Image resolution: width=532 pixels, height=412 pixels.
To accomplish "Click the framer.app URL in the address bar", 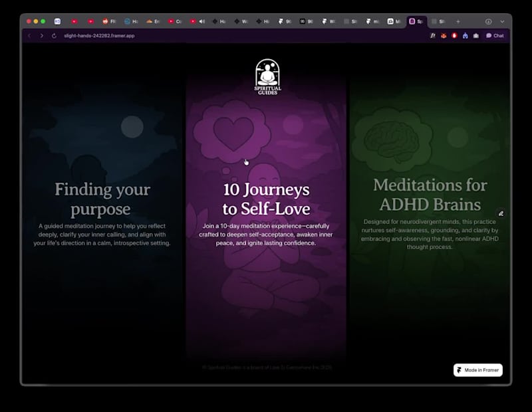I will pyautogui.click(x=99, y=36).
